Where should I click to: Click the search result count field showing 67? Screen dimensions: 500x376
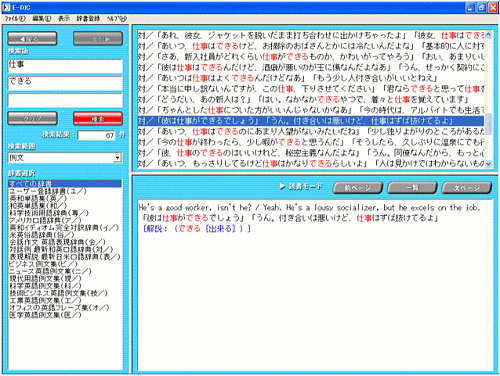click(x=97, y=135)
